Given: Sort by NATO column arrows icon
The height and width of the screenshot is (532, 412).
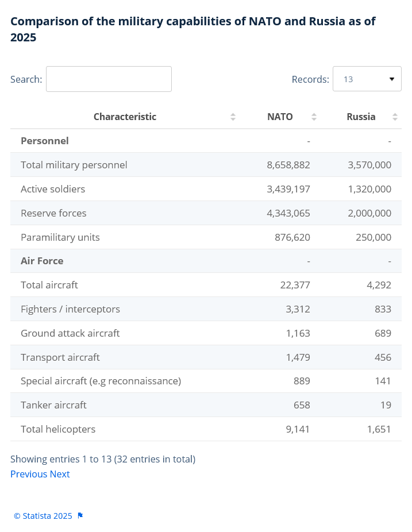Looking at the screenshot, I should pos(314,117).
